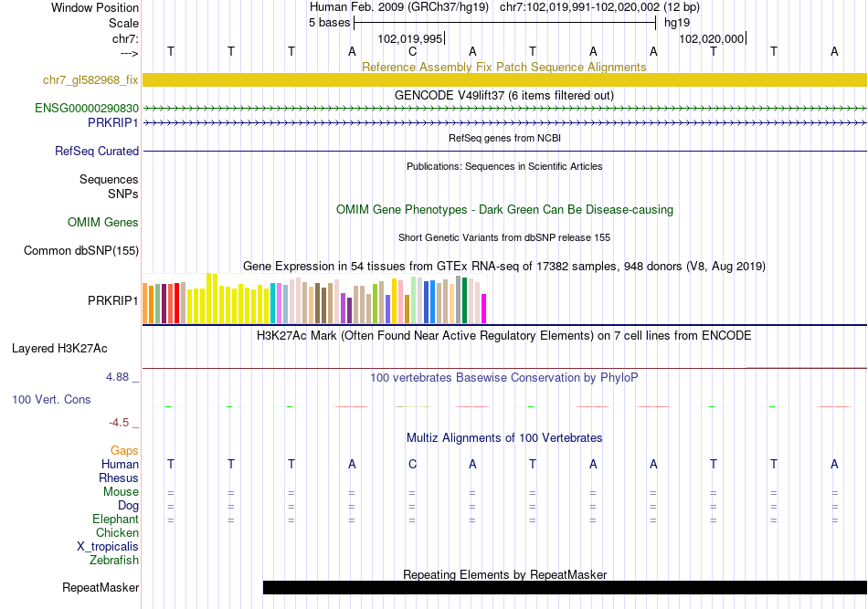Open Repeating Elements by RepeatMasker title

tap(505, 574)
